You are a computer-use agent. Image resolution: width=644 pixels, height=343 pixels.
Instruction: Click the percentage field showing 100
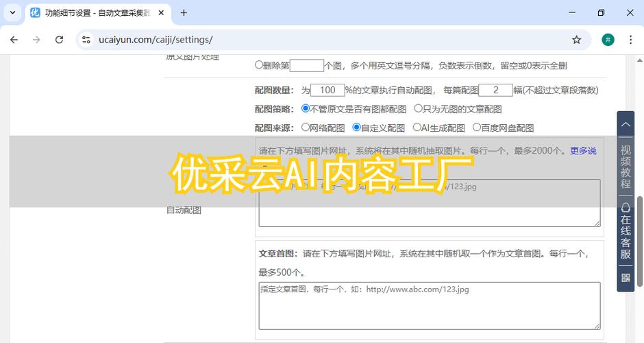(x=327, y=90)
